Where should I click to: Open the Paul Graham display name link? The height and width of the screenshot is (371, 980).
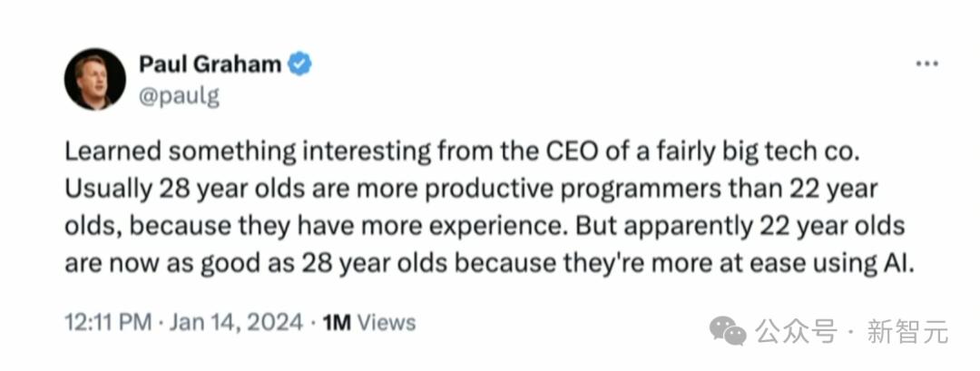210,63
